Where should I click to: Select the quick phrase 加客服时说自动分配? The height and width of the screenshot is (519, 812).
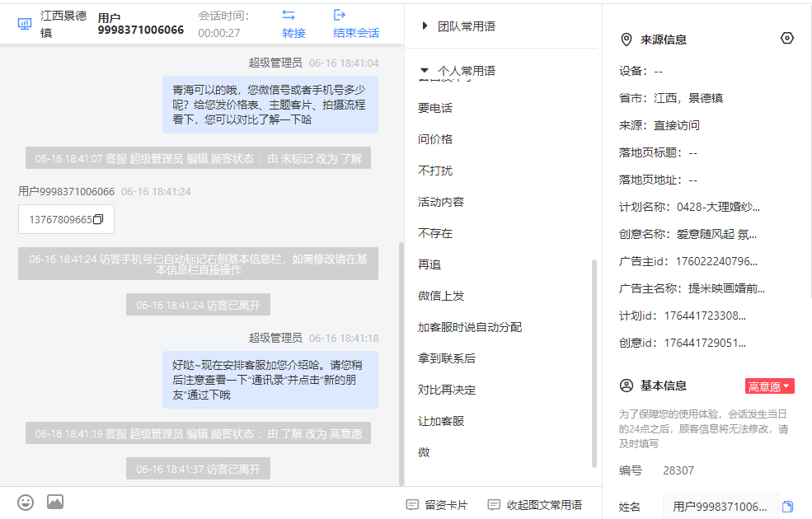pyautogui.click(x=470, y=327)
